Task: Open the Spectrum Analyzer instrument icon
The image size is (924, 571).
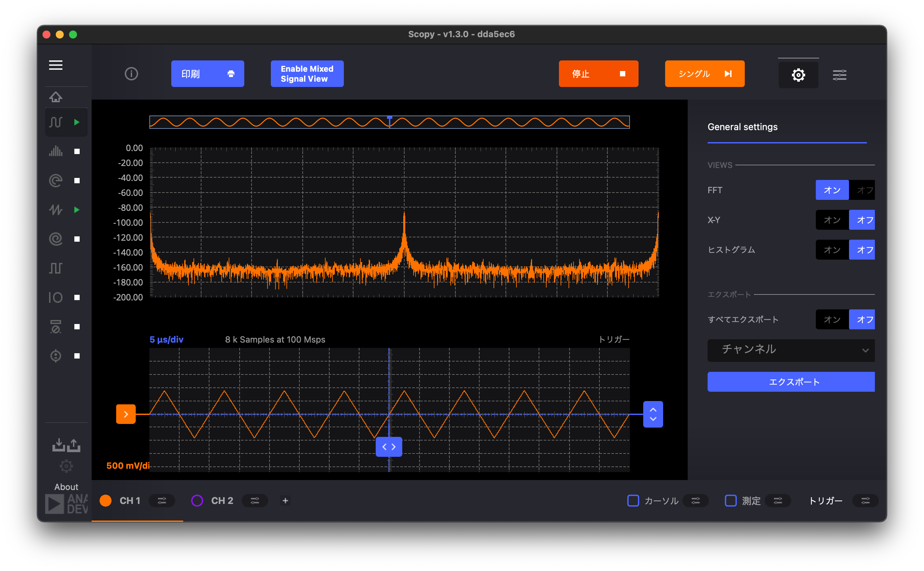Action: coord(55,151)
